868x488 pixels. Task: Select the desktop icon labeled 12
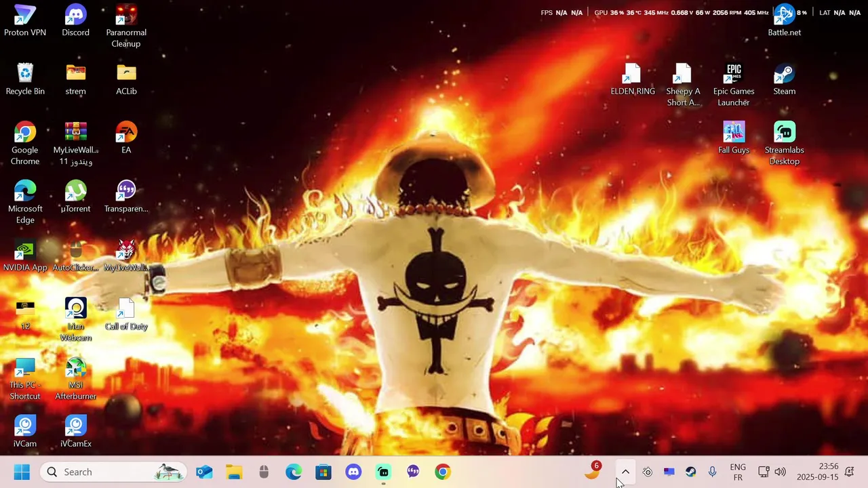[25, 314]
